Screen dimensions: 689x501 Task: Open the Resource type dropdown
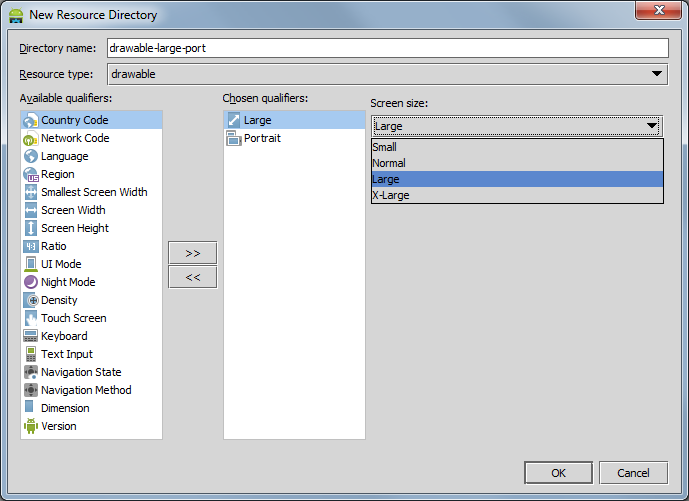656,74
